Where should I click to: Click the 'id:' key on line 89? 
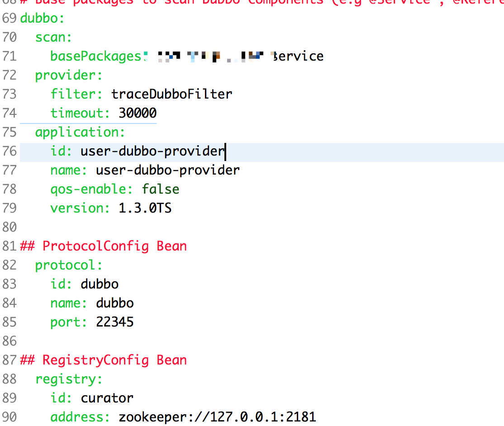[61, 398]
